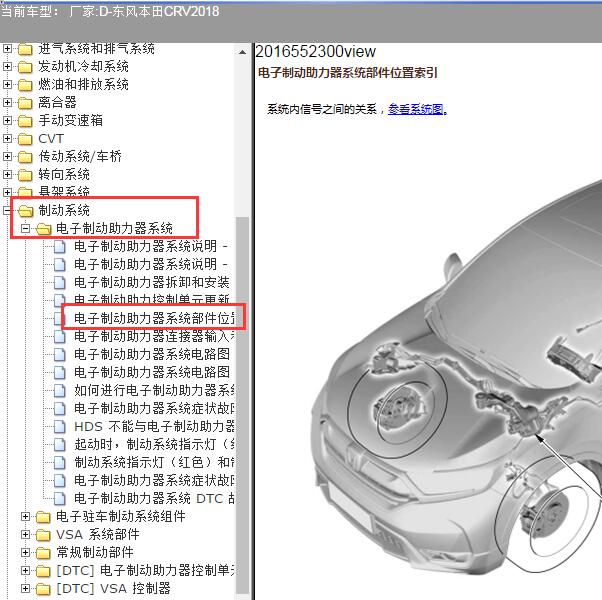Screen dimensions: 602x600
Task: Click the open folder icon for 制动系统
Action: click(x=25, y=210)
